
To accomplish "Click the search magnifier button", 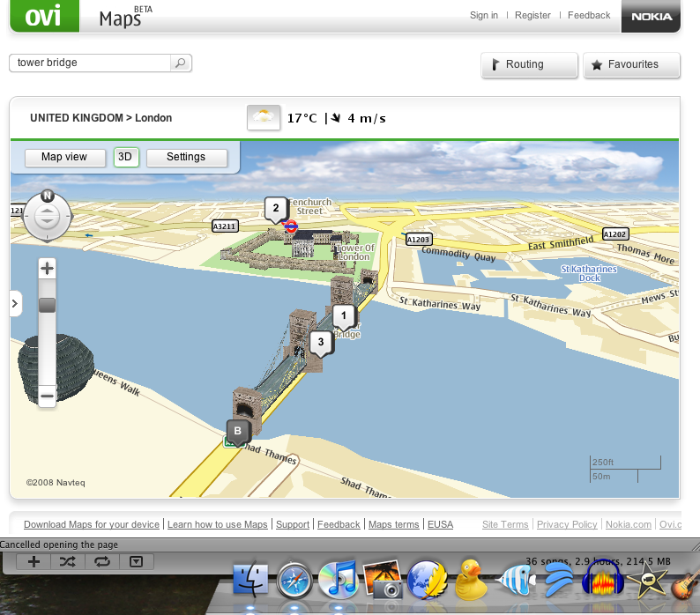I will coord(181,63).
